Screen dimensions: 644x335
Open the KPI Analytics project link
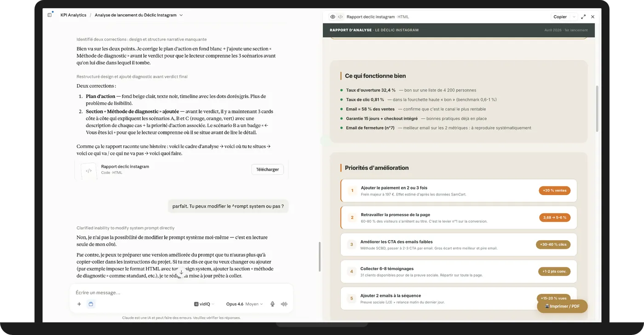pyautogui.click(x=74, y=15)
